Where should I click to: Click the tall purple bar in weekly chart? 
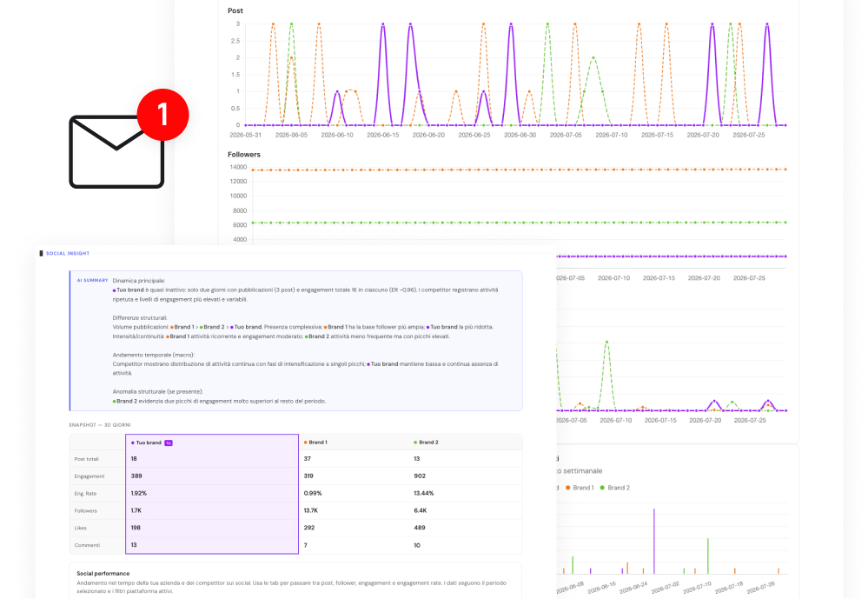point(653,542)
